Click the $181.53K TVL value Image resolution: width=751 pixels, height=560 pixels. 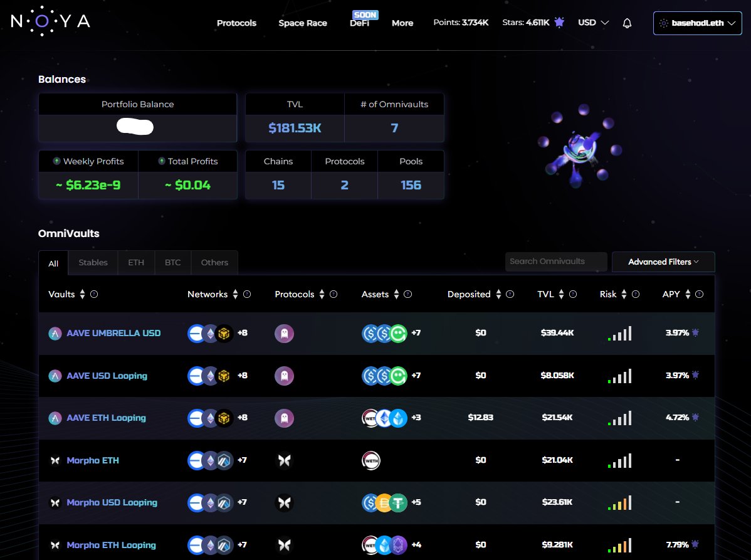295,128
